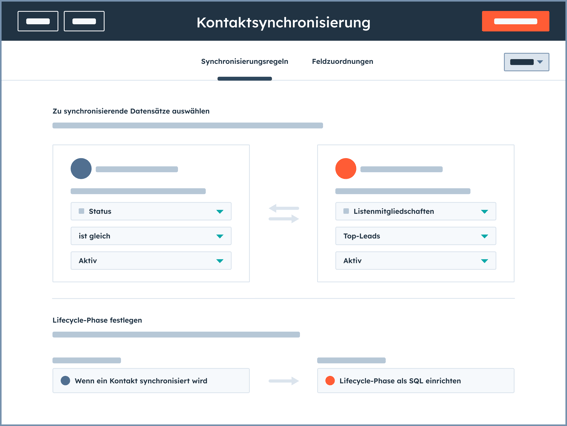Click the teal caret of the Top-Leads dropdown
Viewport: 567px width, 426px height.
(x=485, y=236)
